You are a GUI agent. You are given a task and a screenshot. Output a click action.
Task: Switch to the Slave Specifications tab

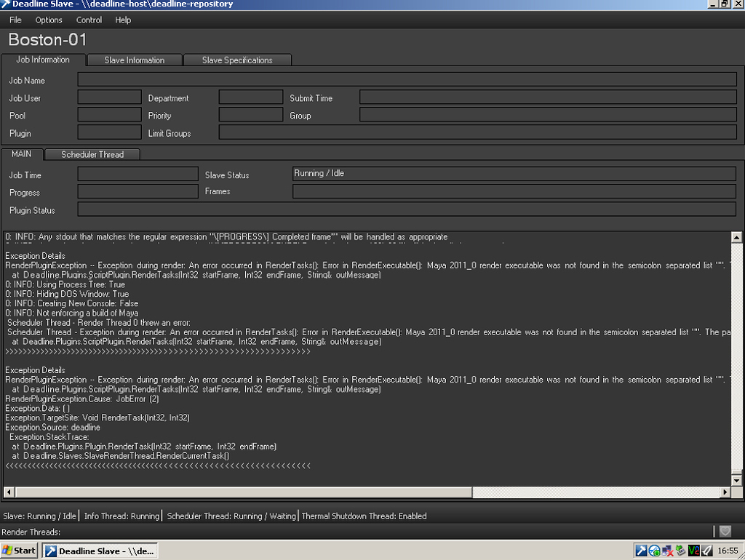(x=237, y=60)
